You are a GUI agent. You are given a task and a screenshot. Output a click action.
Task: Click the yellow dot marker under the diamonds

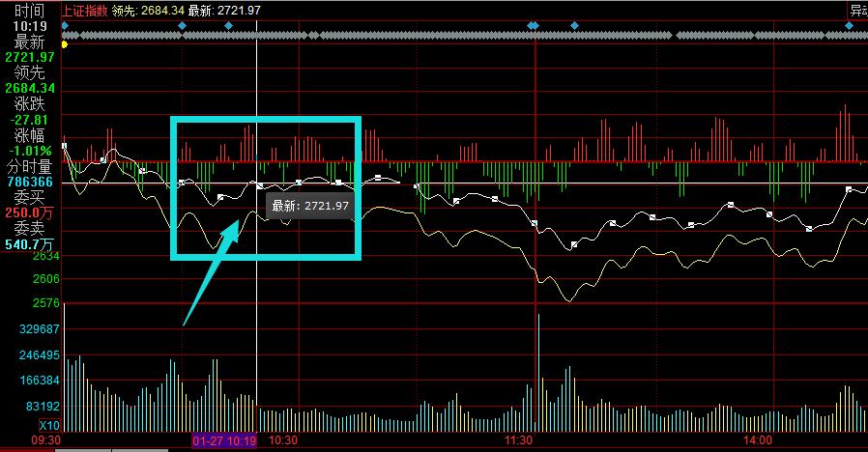point(65,44)
